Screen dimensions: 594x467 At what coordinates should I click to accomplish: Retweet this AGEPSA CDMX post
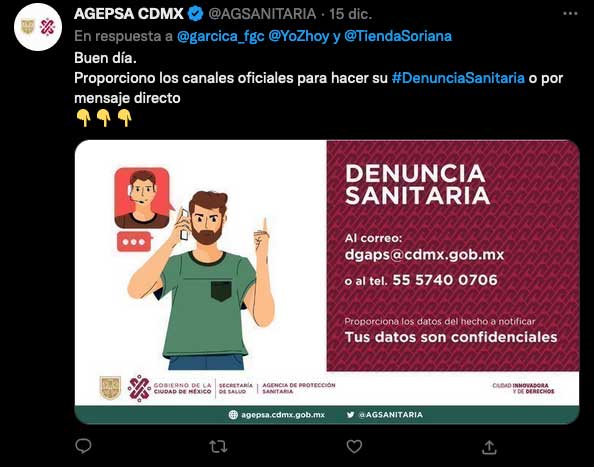[218, 447]
